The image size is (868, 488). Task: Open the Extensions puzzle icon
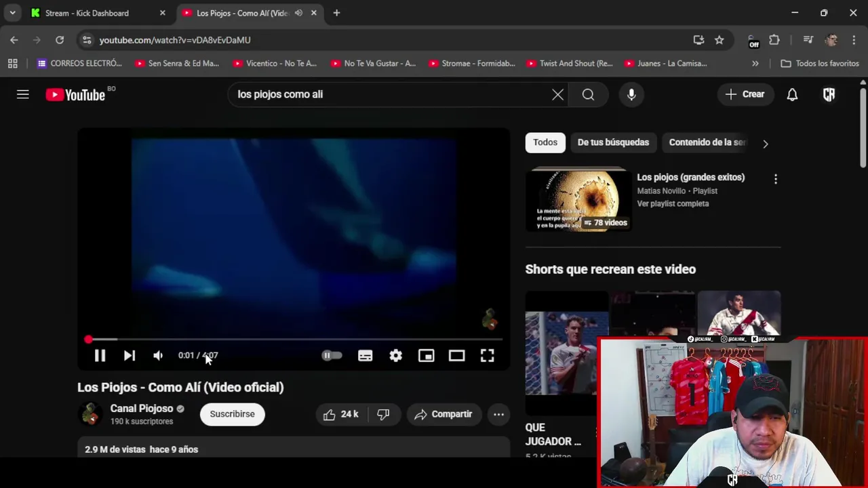[x=774, y=40]
